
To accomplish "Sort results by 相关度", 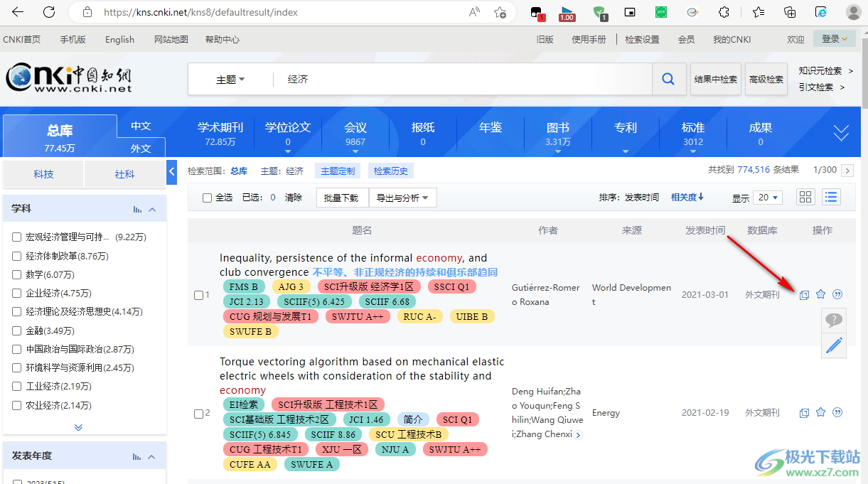I will coord(687,197).
